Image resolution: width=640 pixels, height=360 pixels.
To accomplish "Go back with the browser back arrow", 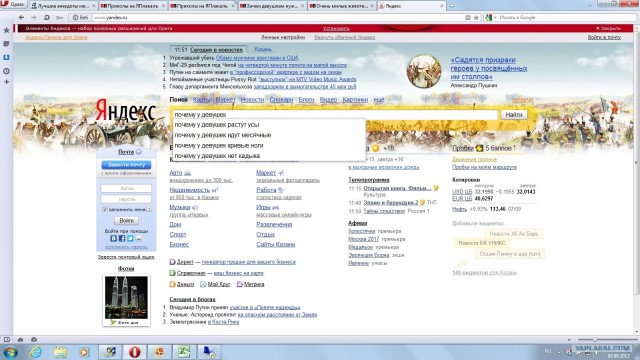I will coord(22,18).
